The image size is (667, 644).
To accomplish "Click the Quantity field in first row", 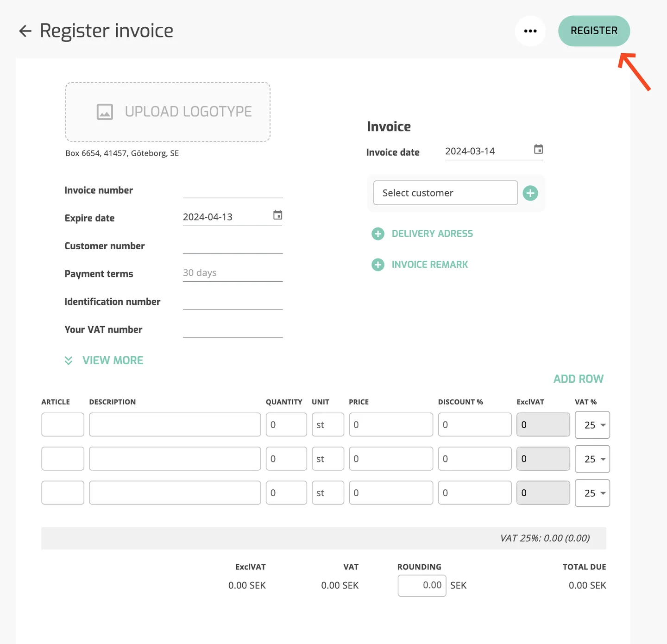I will pyautogui.click(x=286, y=425).
